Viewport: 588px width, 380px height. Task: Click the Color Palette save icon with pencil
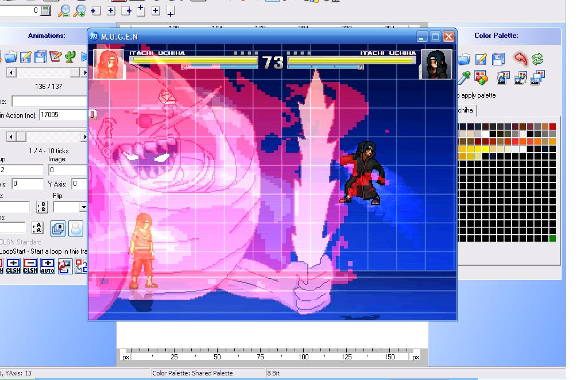(481, 59)
